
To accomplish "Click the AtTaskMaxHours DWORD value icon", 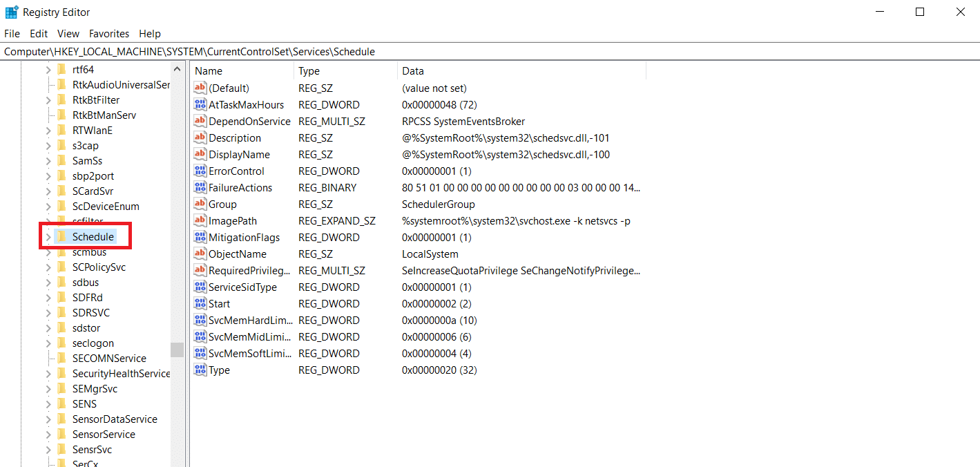I will pyautogui.click(x=200, y=105).
